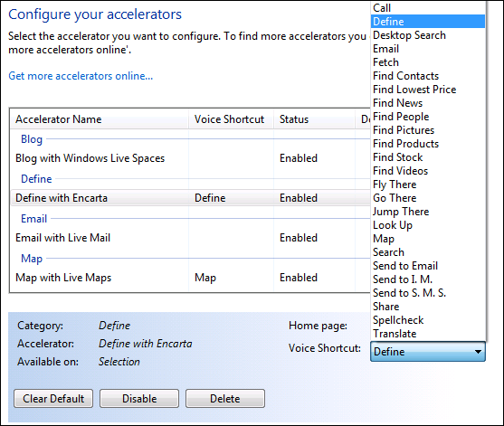Screen dimensions: 504x426
Task: Click Enabled status of Email row
Action: click(x=299, y=238)
